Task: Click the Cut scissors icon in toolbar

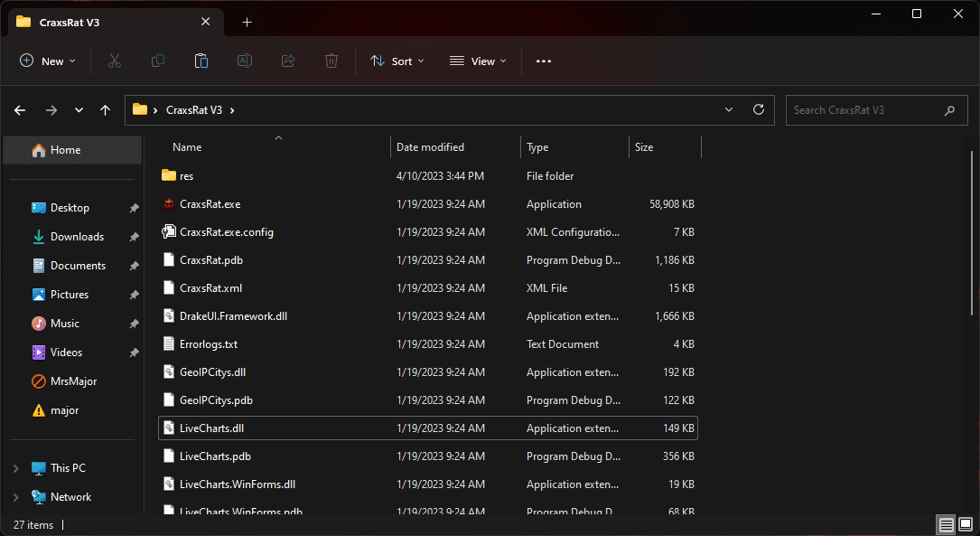Action: [x=114, y=61]
